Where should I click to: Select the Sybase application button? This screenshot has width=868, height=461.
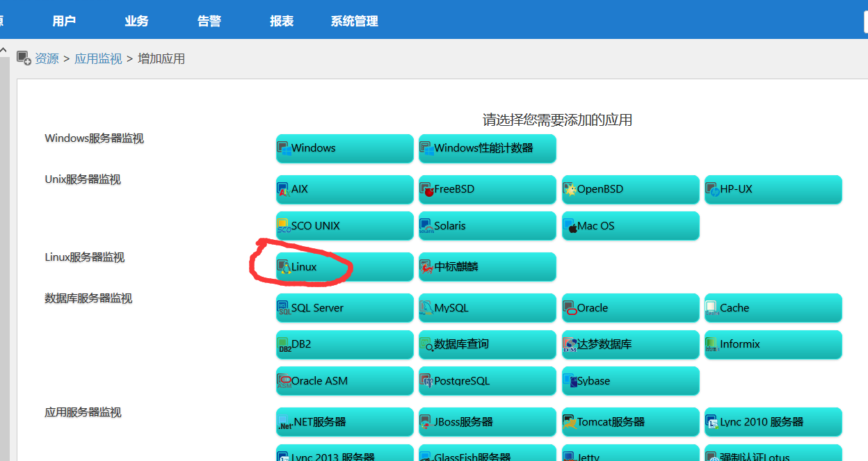(631, 381)
